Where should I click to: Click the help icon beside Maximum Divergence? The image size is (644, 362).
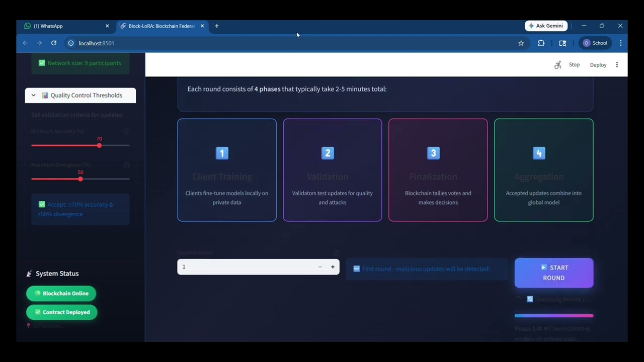[126, 165]
